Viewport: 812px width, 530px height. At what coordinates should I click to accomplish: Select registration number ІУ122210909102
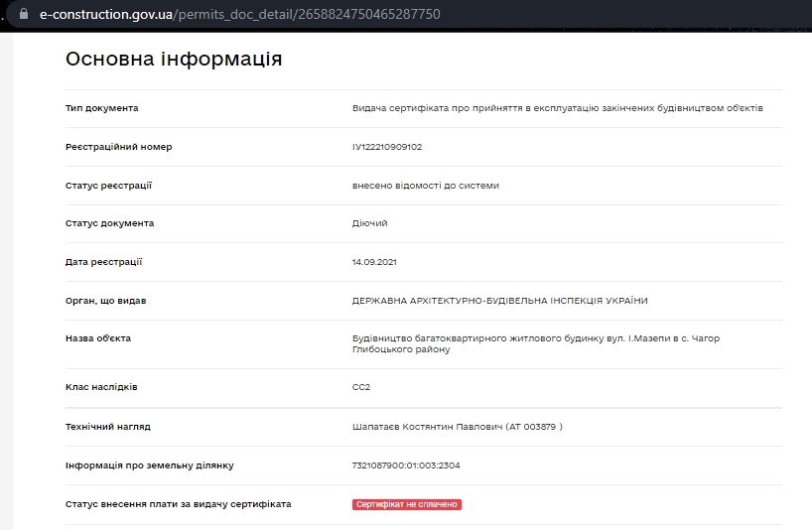[x=387, y=147]
